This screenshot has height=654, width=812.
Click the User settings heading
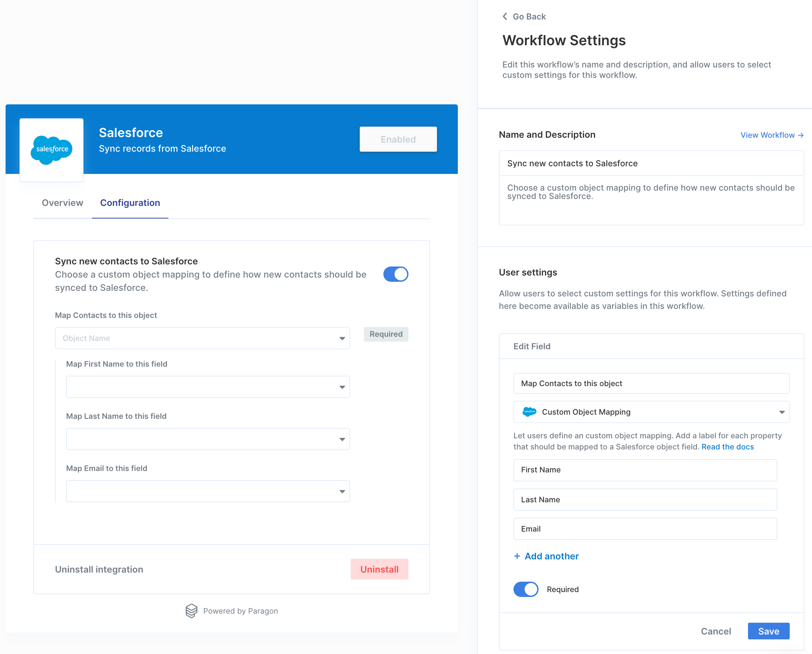pos(527,272)
